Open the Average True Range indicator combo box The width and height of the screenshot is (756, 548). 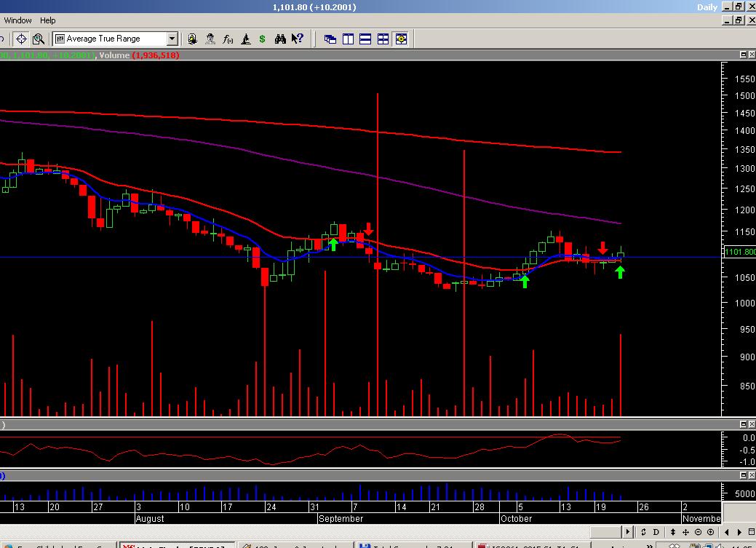pos(109,39)
